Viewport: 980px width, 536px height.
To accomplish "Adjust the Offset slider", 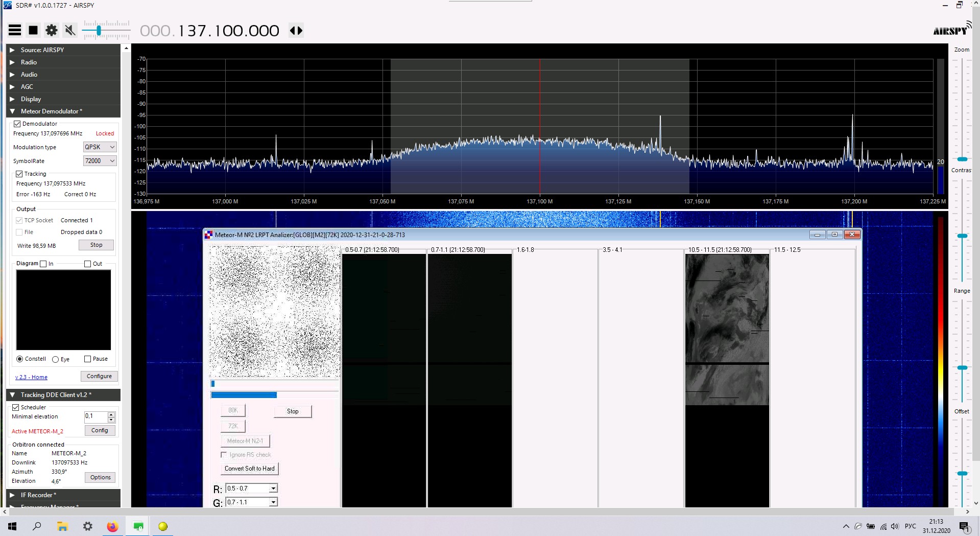I will click(962, 473).
